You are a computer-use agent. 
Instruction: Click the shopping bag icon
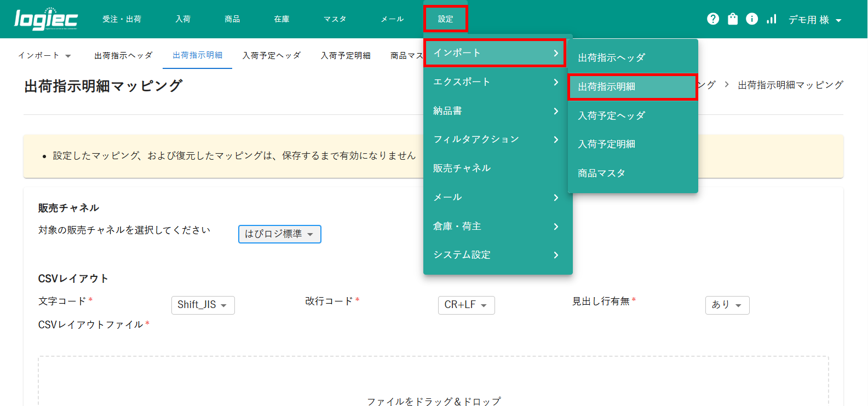(x=733, y=19)
